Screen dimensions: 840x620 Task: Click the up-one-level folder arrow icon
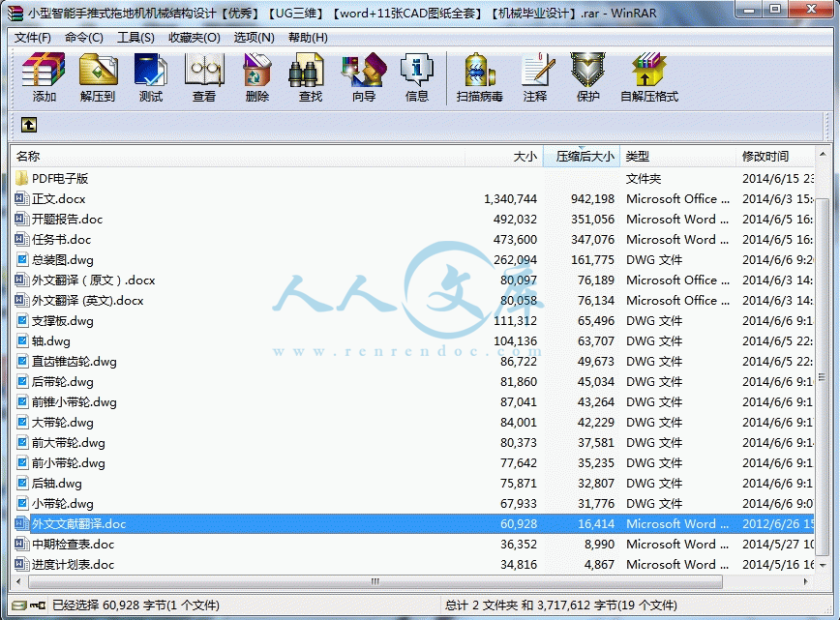coord(29,126)
